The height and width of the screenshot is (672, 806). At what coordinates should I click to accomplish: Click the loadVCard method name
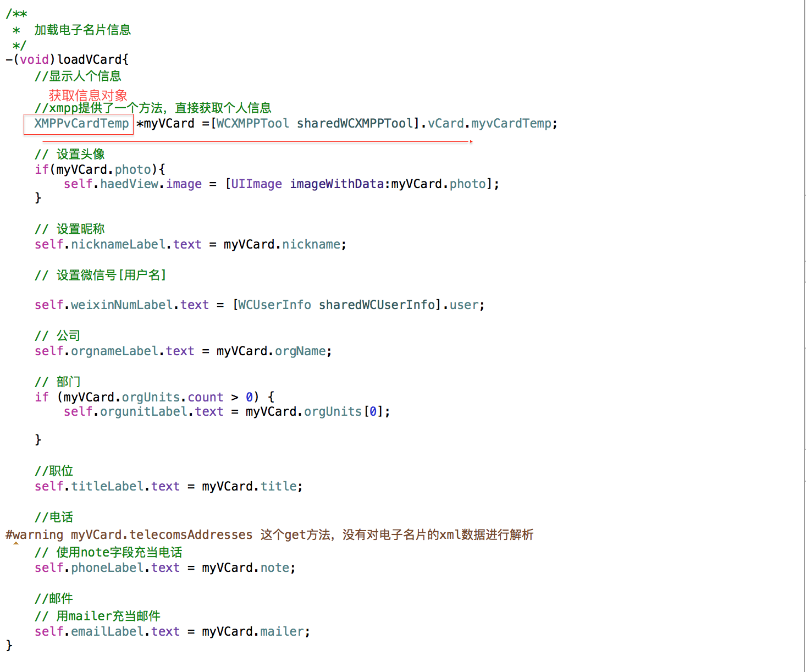(90, 59)
